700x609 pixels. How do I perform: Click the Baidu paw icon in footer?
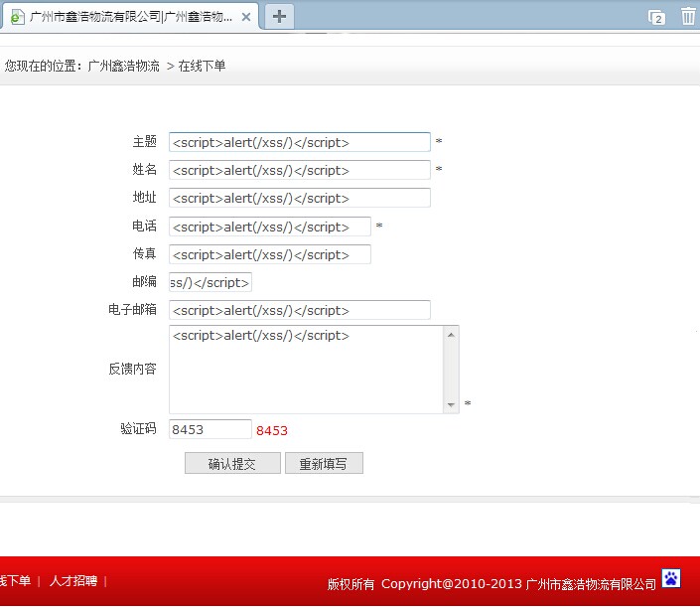(671, 578)
